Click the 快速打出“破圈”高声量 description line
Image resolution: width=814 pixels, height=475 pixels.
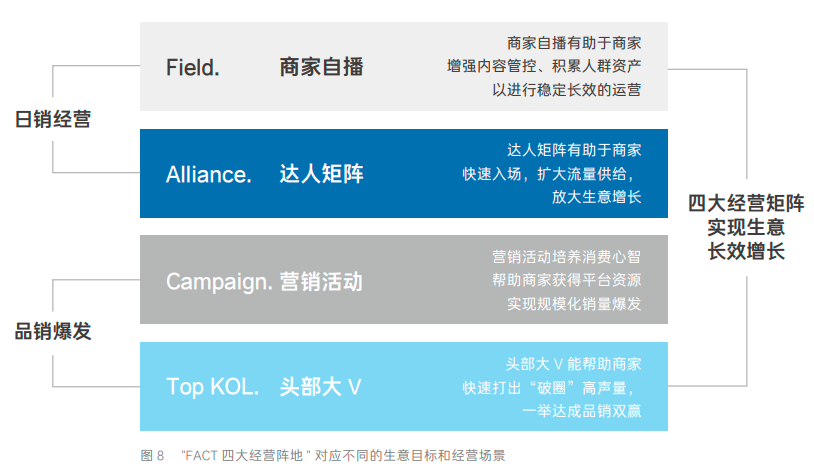pos(548,388)
